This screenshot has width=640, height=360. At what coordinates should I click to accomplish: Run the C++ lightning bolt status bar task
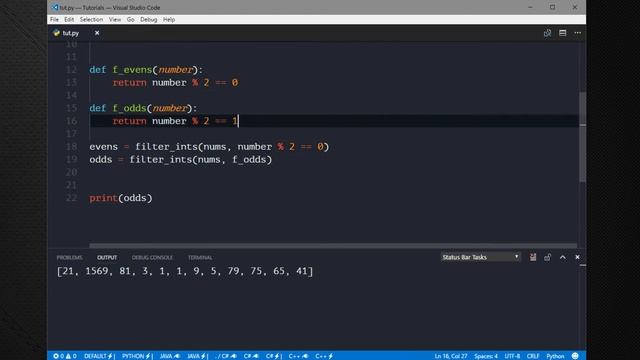tap(324, 356)
